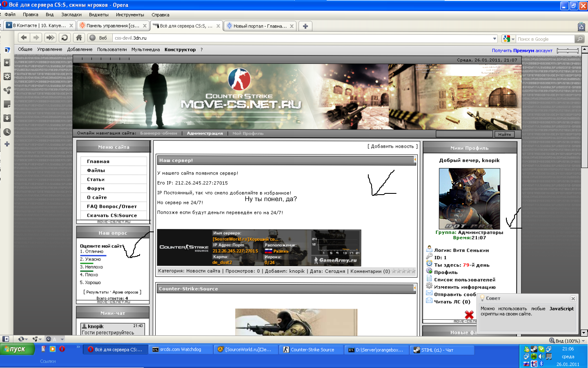Start search with the magnifier button
Screen dimensions: 588x368
[579, 39]
